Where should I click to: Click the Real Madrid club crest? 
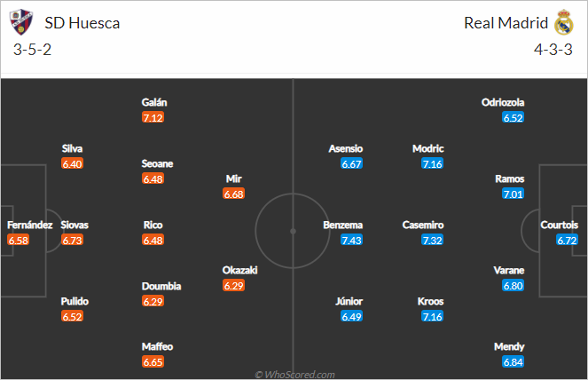click(x=564, y=22)
